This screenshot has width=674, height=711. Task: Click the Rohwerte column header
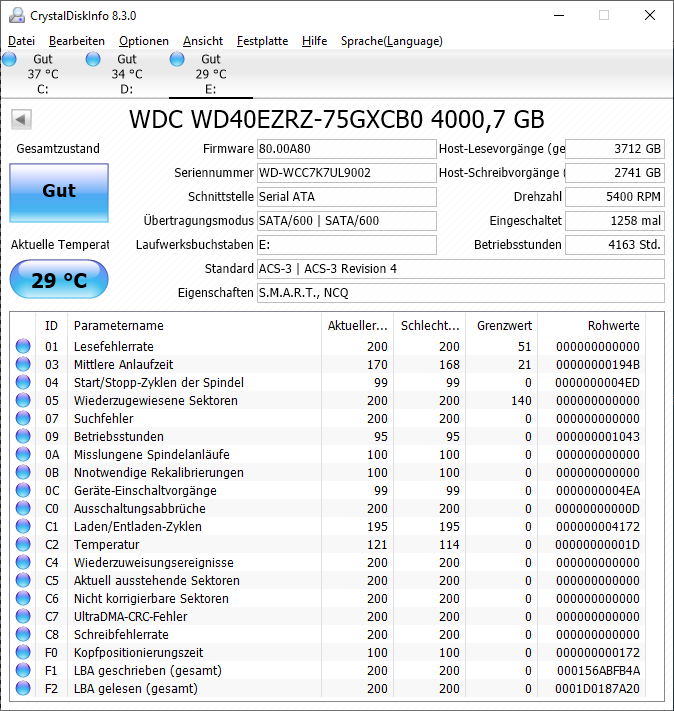tap(591, 326)
